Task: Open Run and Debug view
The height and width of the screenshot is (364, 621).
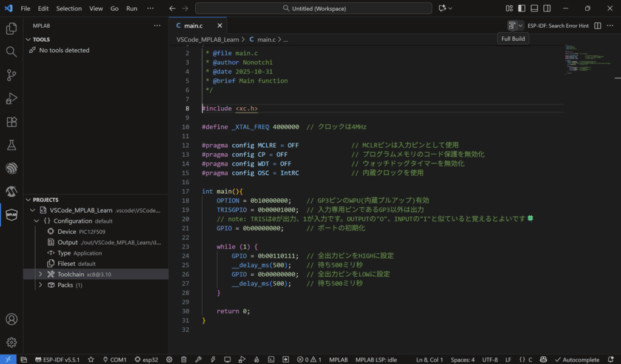Action: [x=11, y=99]
